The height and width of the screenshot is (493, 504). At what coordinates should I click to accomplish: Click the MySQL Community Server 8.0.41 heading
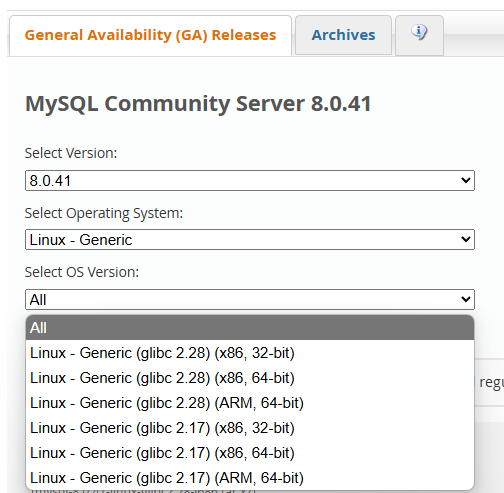(x=198, y=104)
